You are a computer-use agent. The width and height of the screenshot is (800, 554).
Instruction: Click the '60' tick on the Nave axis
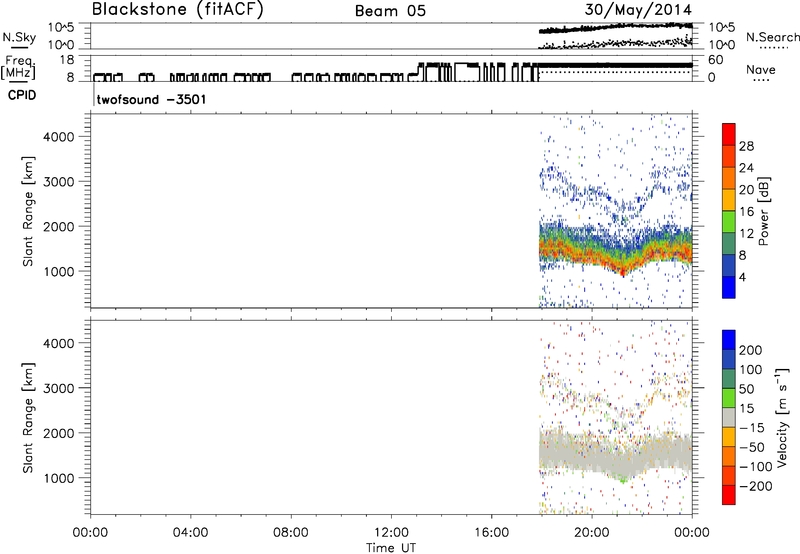point(716,60)
